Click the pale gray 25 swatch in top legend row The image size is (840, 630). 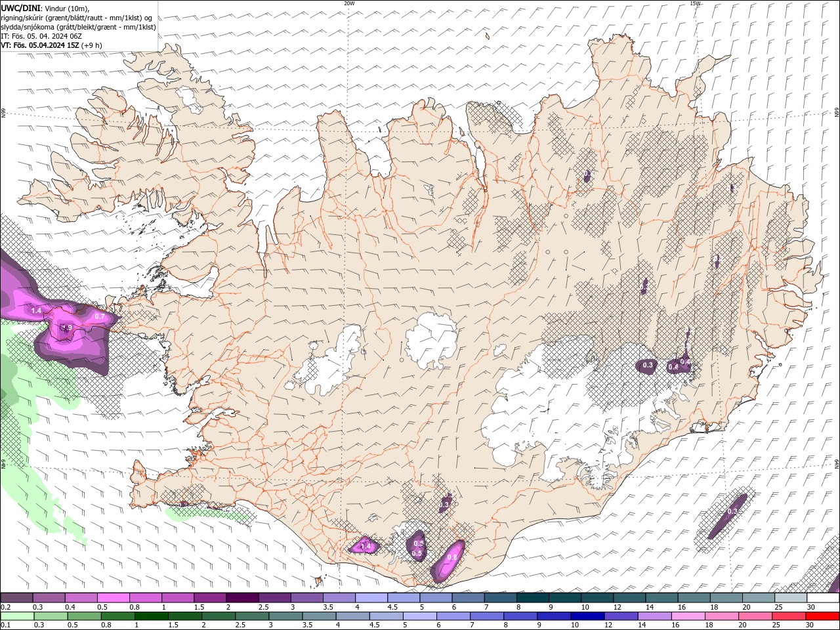[x=791, y=598]
